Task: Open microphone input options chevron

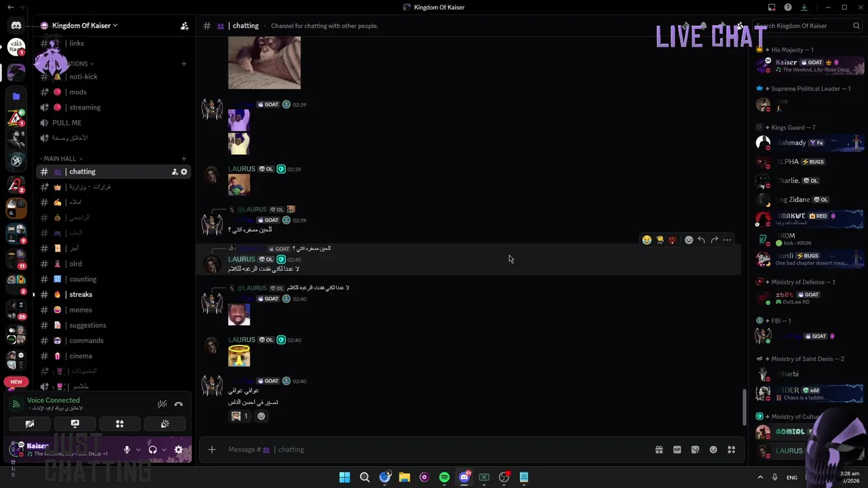Action: (x=138, y=449)
